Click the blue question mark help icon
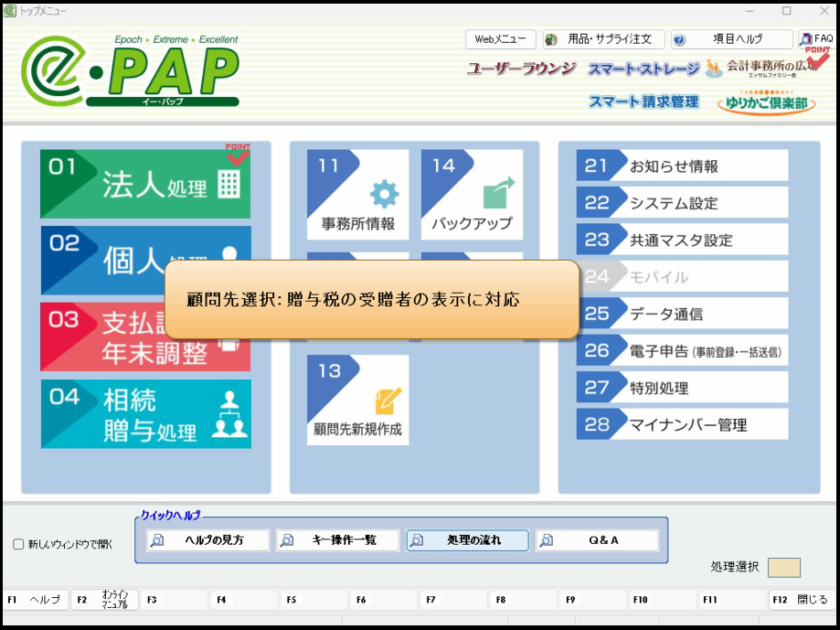 [679, 39]
